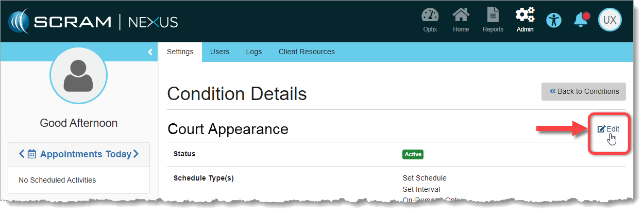
Task: Click the profile picture placeholder
Action: coord(78,75)
